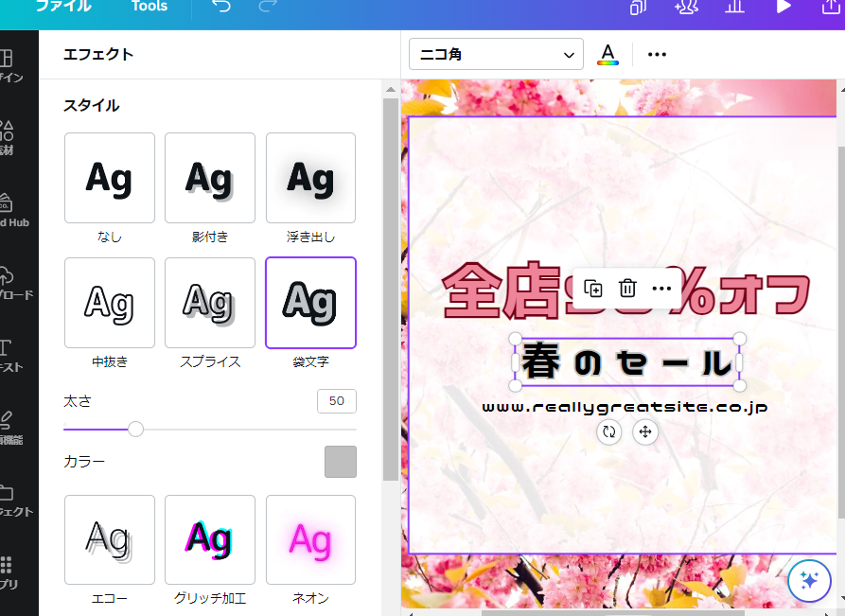Viewport: 845px width, 616px height.
Task: Open the ニコ角 font dropdown
Action: click(x=495, y=54)
